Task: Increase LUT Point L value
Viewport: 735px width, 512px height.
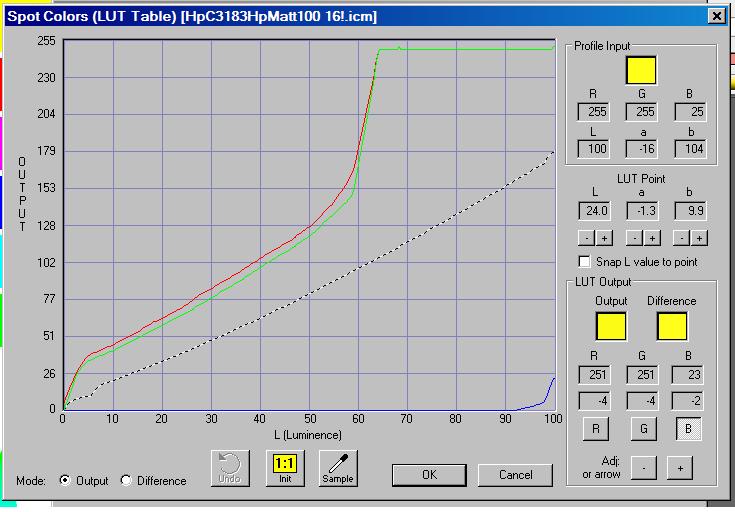Action: click(604, 238)
